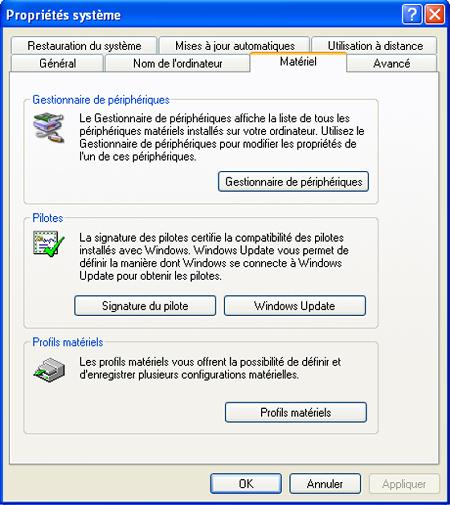Go to the Avancé tab
This screenshot has width=450, height=505.
pos(391,63)
